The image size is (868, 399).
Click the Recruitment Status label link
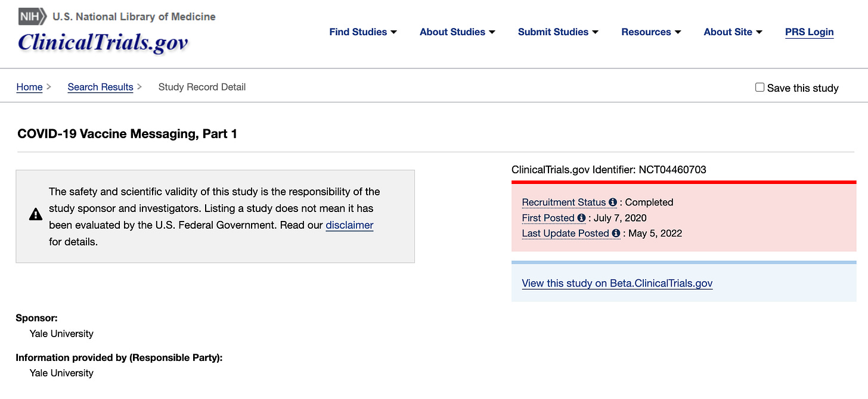click(x=564, y=202)
